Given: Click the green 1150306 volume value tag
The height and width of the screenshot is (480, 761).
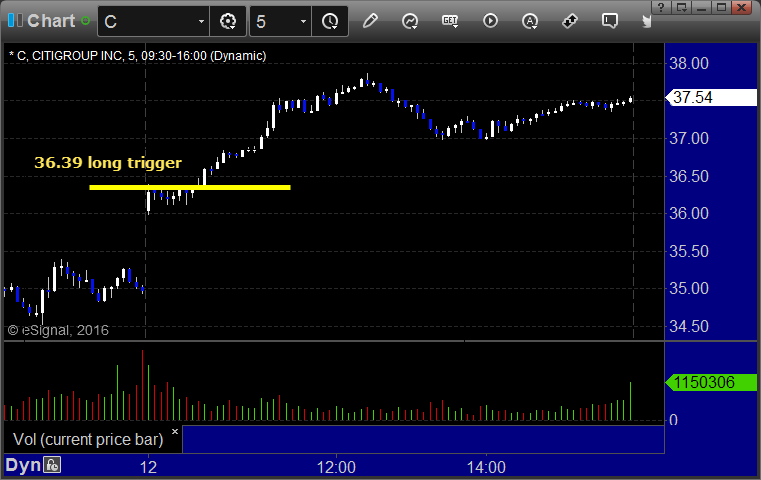Looking at the screenshot, I should [711, 382].
